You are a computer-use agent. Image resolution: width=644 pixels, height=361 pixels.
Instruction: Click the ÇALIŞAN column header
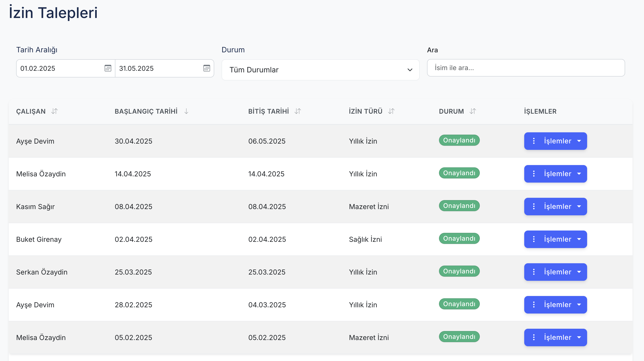click(x=31, y=111)
